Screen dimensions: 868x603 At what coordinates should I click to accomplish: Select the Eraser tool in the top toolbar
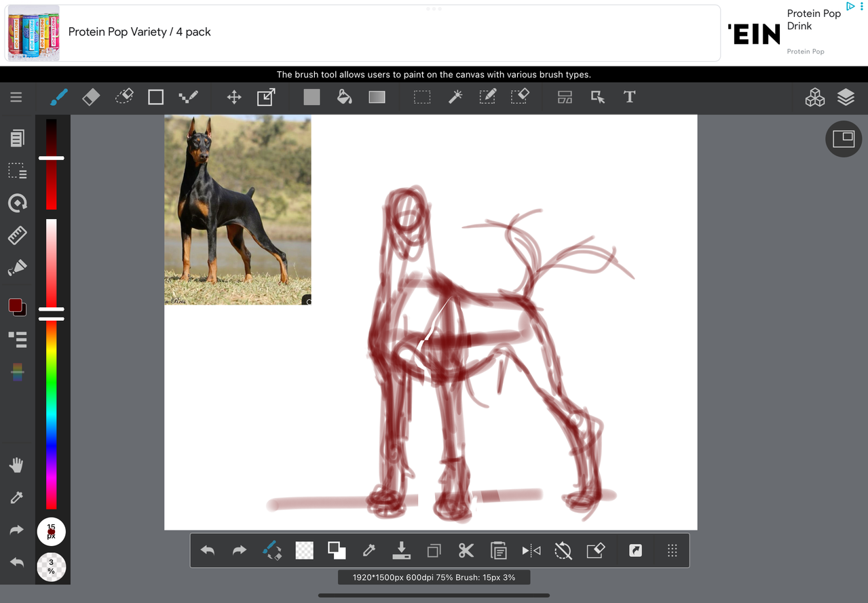[x=91, y=97]
